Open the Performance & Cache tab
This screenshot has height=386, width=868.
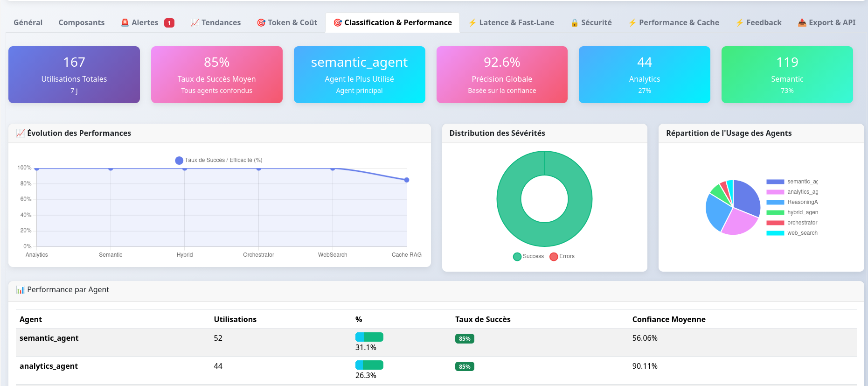(674, 22)
